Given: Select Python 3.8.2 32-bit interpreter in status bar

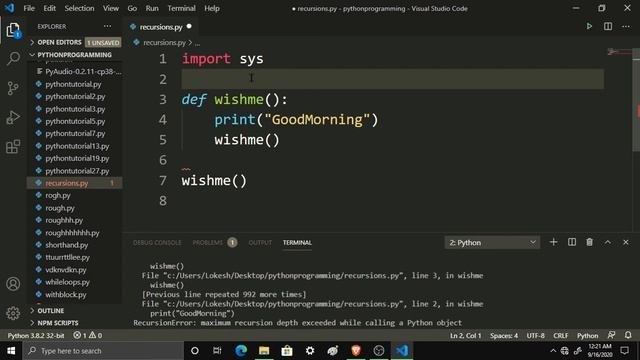Looking at the screenshot, I should tap(36, 336).
